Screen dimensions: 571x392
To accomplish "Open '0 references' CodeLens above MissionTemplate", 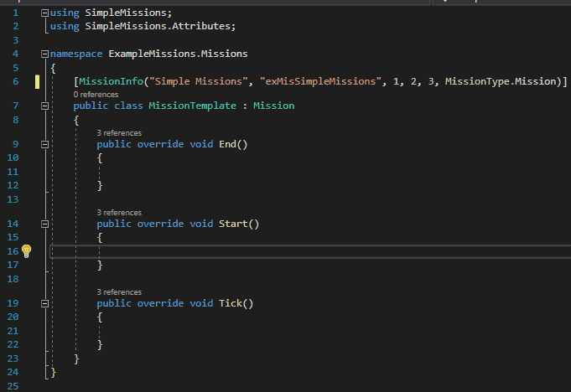I will tap(96, 95).
